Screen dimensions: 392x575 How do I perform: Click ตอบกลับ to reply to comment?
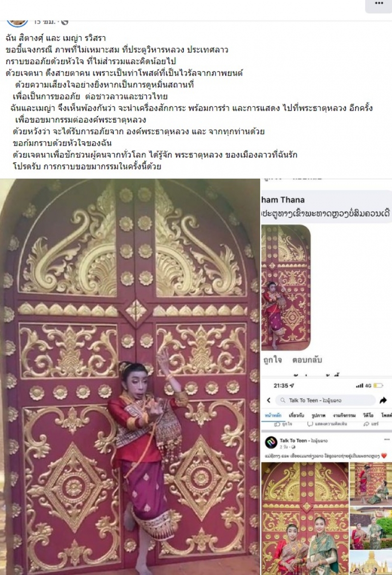307,360
